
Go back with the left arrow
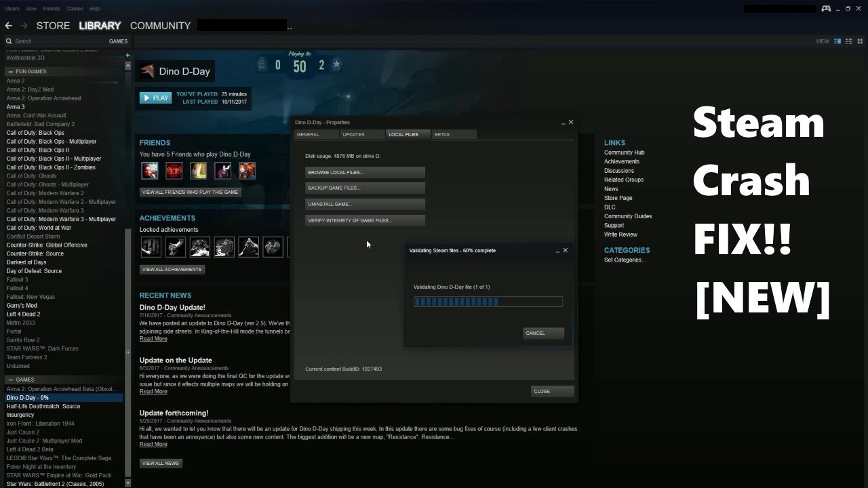tap(8, 26)
